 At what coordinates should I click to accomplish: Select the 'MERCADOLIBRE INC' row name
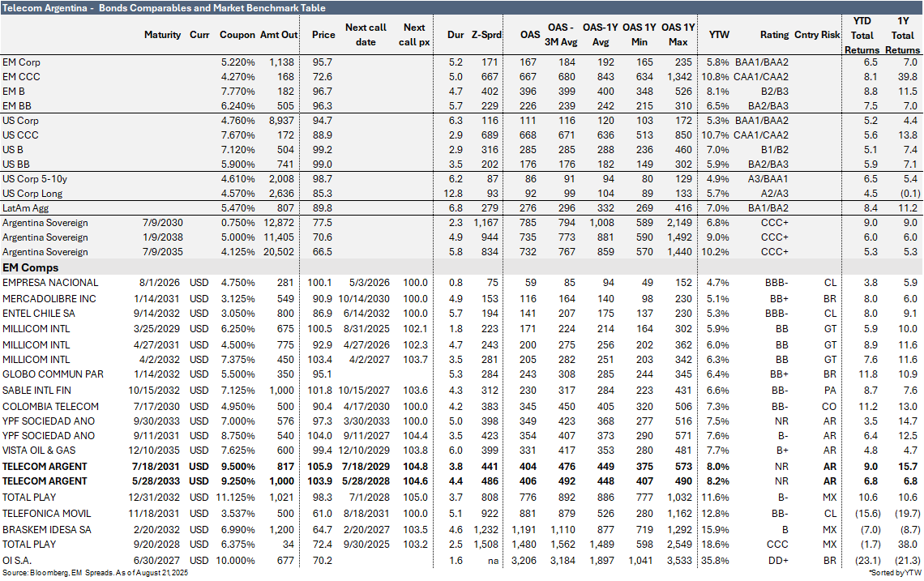(x=49, y=299)
